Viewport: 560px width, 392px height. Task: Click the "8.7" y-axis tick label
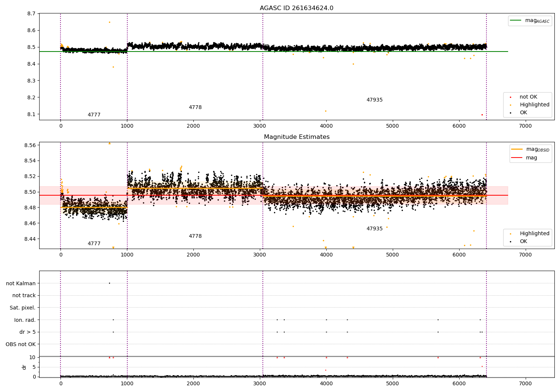[x=31, y=14]
